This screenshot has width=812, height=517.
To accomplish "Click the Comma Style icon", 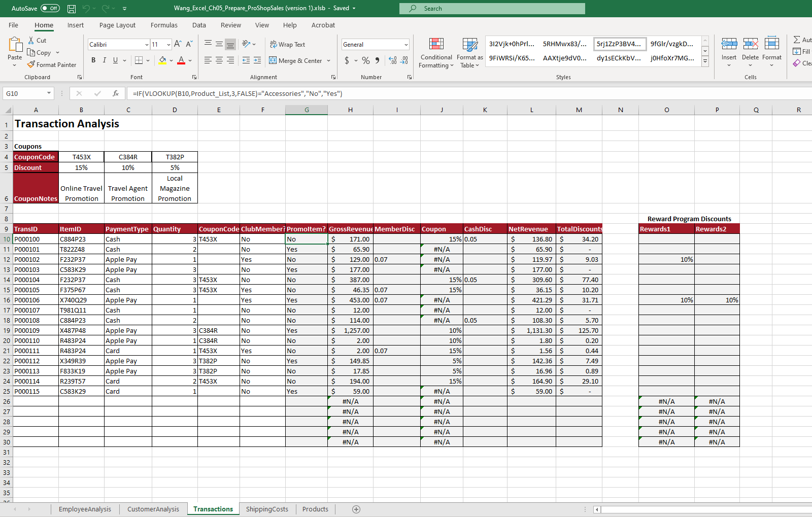I will coord(377,60).
